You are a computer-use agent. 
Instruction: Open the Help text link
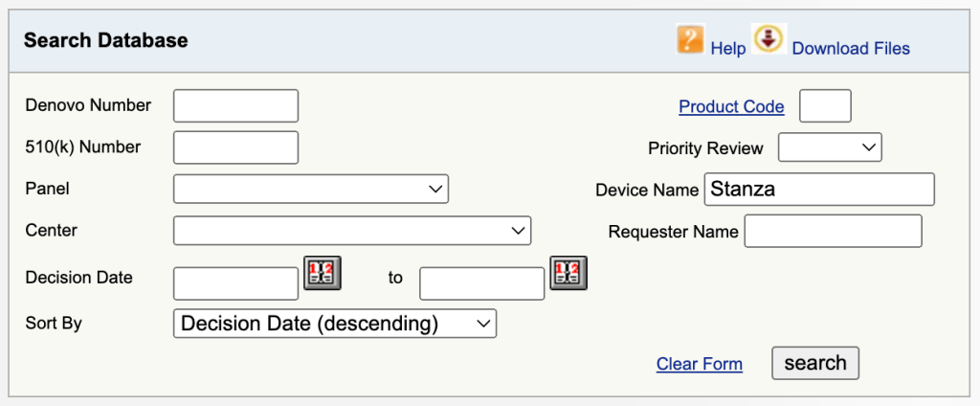point(728,48)
